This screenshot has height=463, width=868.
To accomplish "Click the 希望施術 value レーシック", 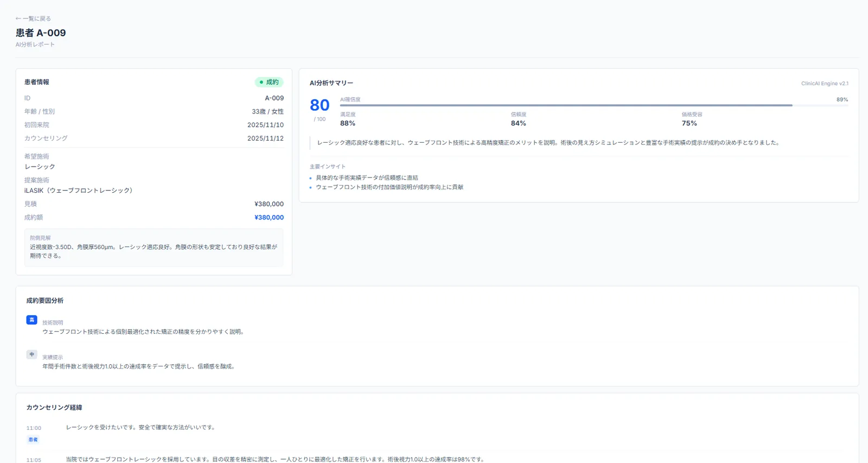I will (40, 167).
